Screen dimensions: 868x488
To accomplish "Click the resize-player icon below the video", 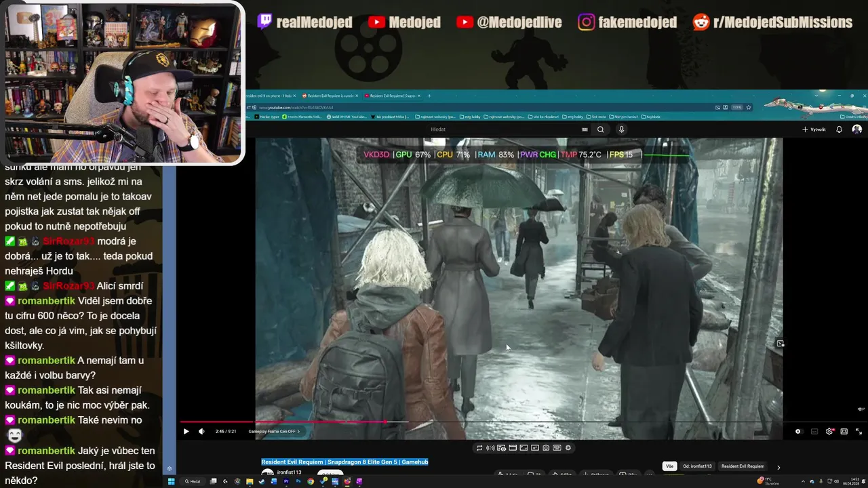I will pyautogui.click(x=524, y=448).
